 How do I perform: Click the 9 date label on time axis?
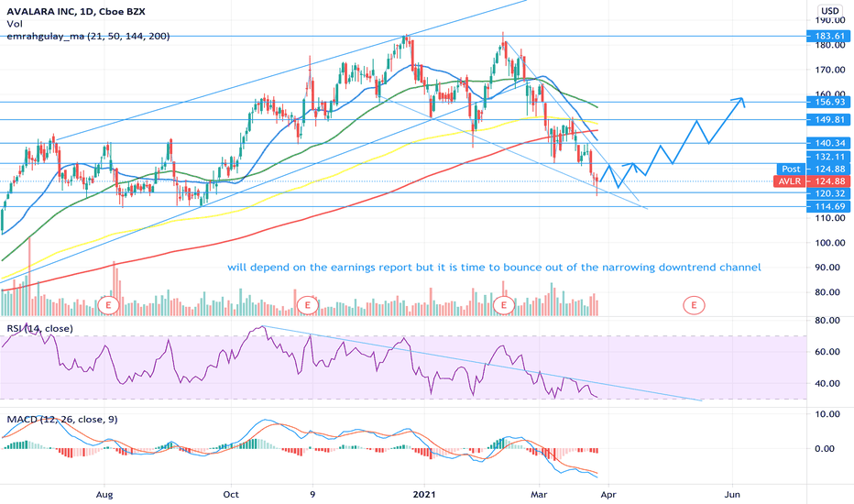pos(312,495)
